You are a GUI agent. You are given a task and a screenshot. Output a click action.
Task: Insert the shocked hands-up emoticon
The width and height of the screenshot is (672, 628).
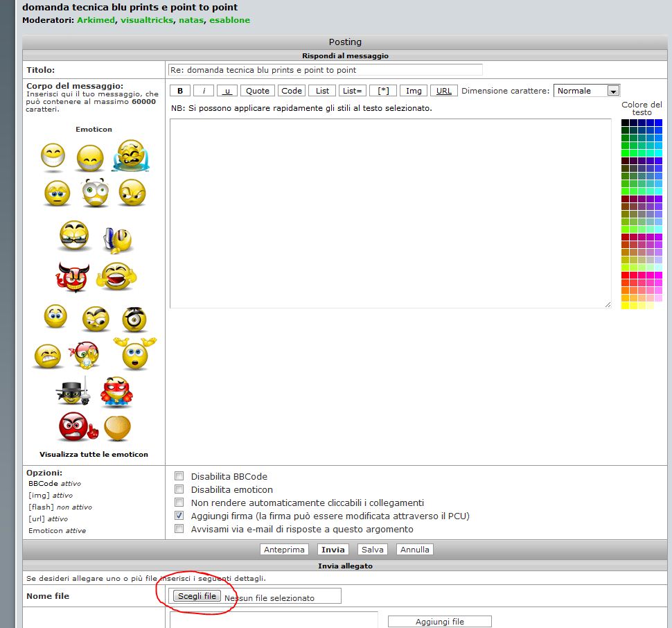coord(135,354)
